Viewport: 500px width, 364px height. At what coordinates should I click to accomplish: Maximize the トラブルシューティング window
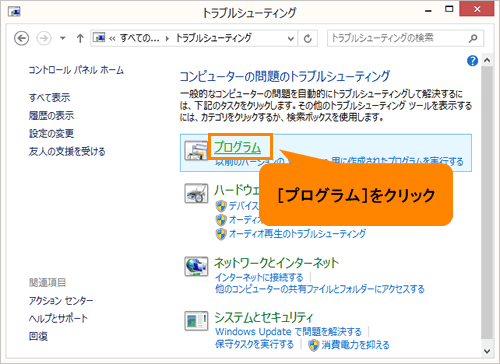[x=449, y=9]
